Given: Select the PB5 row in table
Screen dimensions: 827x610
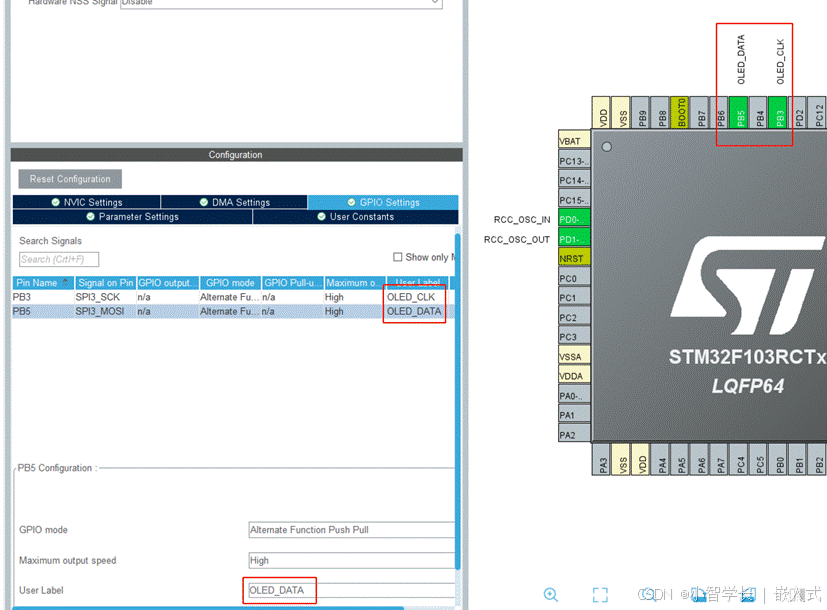Looking at the screenshot, I should tap(232, 311).
